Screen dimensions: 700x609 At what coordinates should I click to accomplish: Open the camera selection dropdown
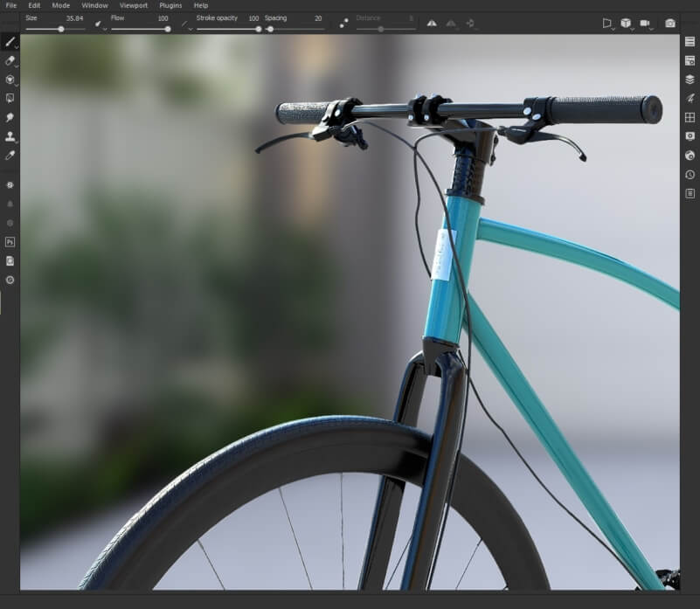point(647,24)
